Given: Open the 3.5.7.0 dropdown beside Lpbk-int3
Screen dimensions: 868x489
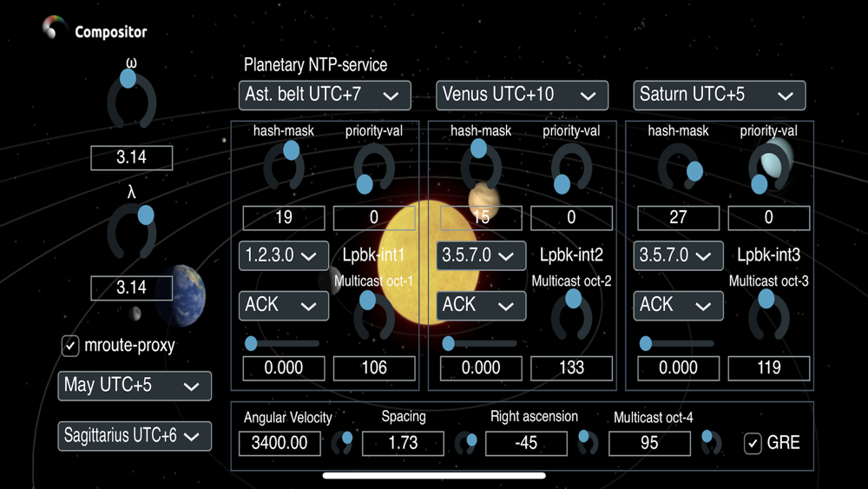Looking at the screenshot, I should point(678,256).
